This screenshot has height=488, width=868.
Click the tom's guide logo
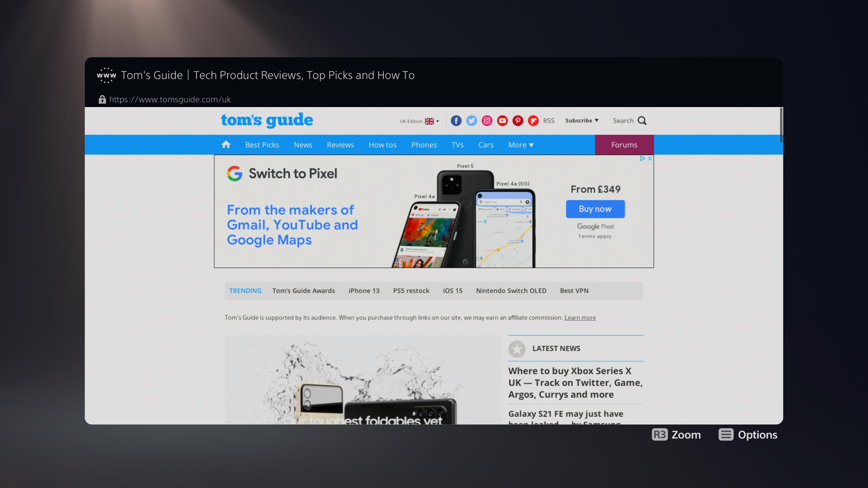pyautogui.click(x=267, y=120)
